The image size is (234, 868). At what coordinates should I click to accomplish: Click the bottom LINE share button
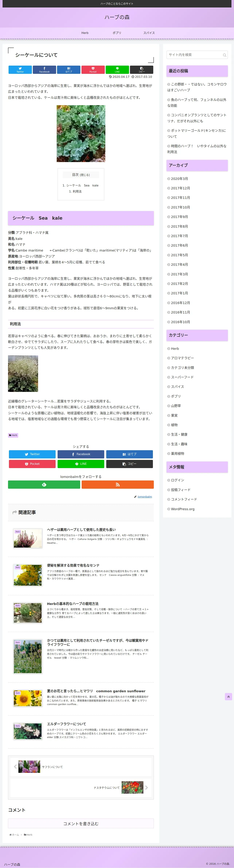[x=81, y=464]
